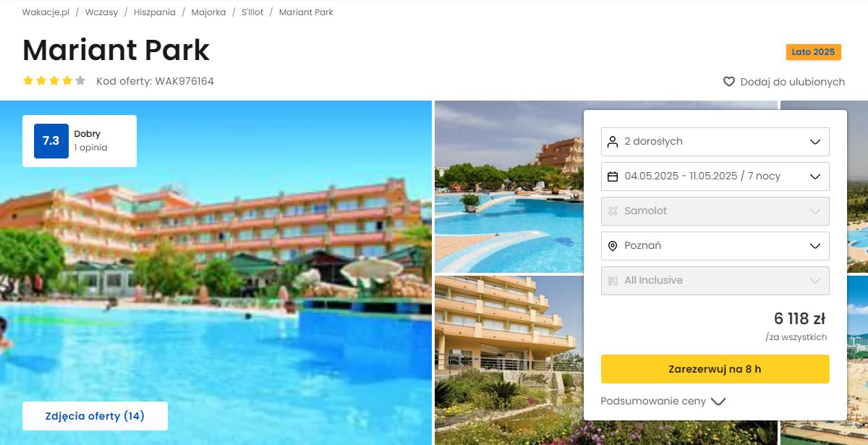
Task: Open the Hiszpania breadcrumb link
Action: tap(154, 12)
